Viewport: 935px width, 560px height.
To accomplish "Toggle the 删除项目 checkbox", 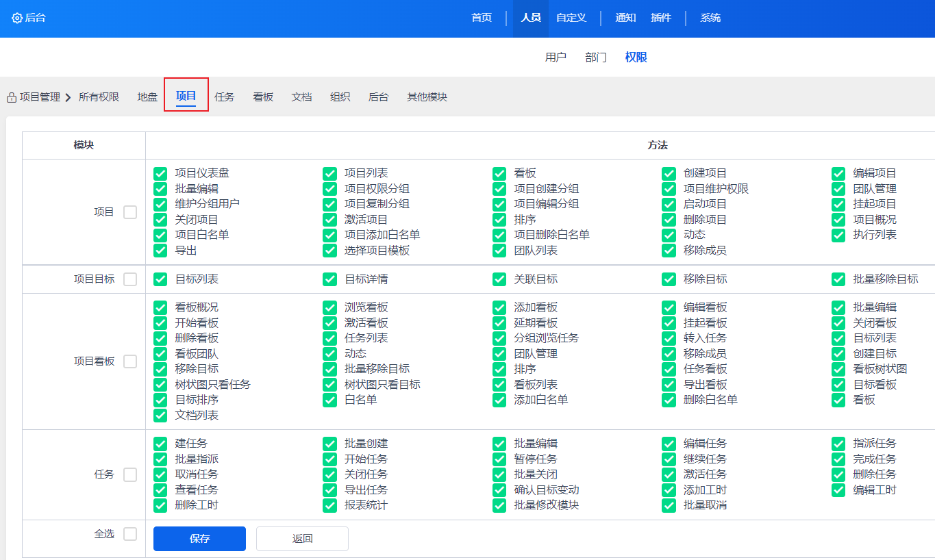I will pyautogui.click(x=669, y=220).
